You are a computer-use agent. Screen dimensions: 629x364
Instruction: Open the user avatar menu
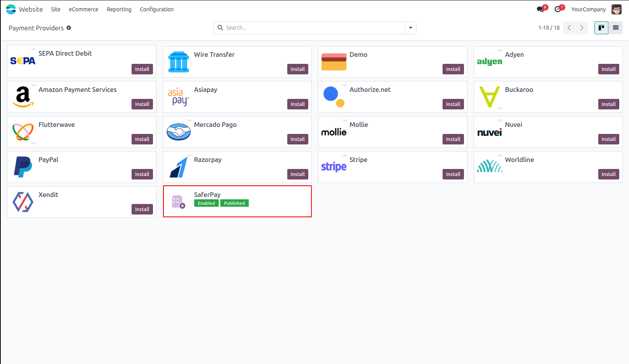(x=617, y=9)
